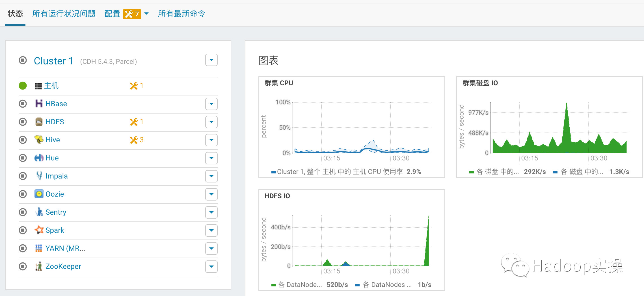The height and width of the screenshot is (296, 644).
Task: Click the green health status icon for 主机
Action: (x=23, y=86)
